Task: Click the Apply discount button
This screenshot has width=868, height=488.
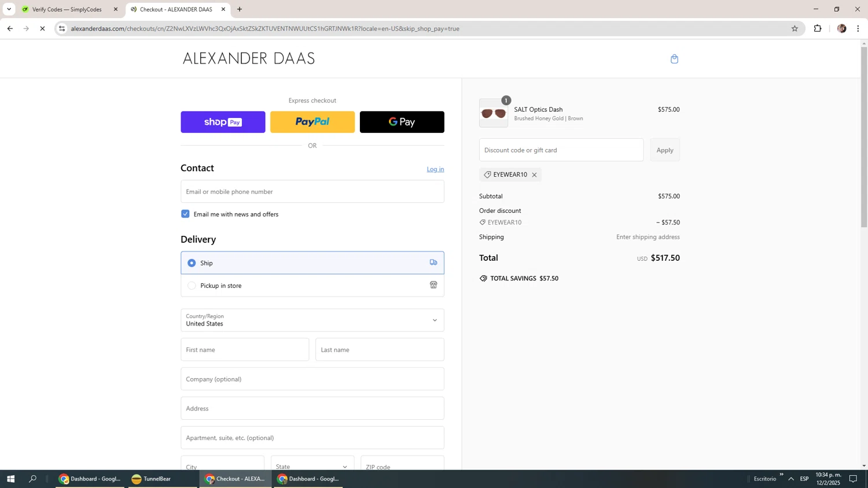Action: (665, 150)
